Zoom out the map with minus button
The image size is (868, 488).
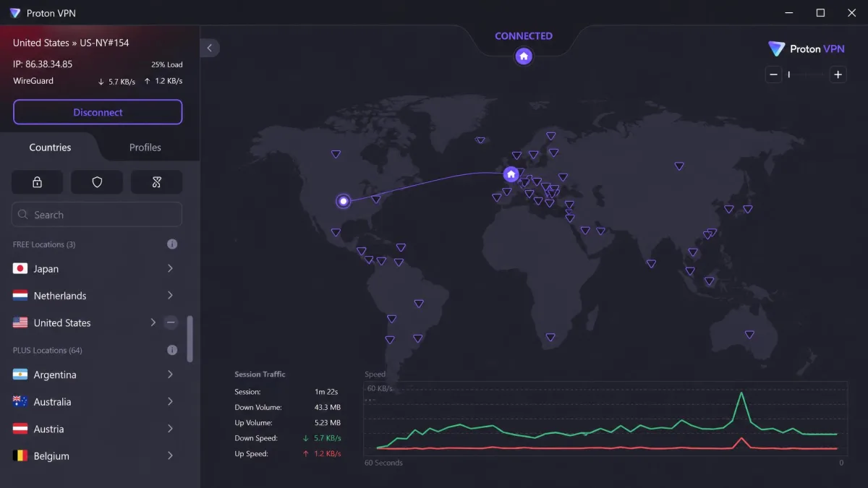[x=774, y=74]
